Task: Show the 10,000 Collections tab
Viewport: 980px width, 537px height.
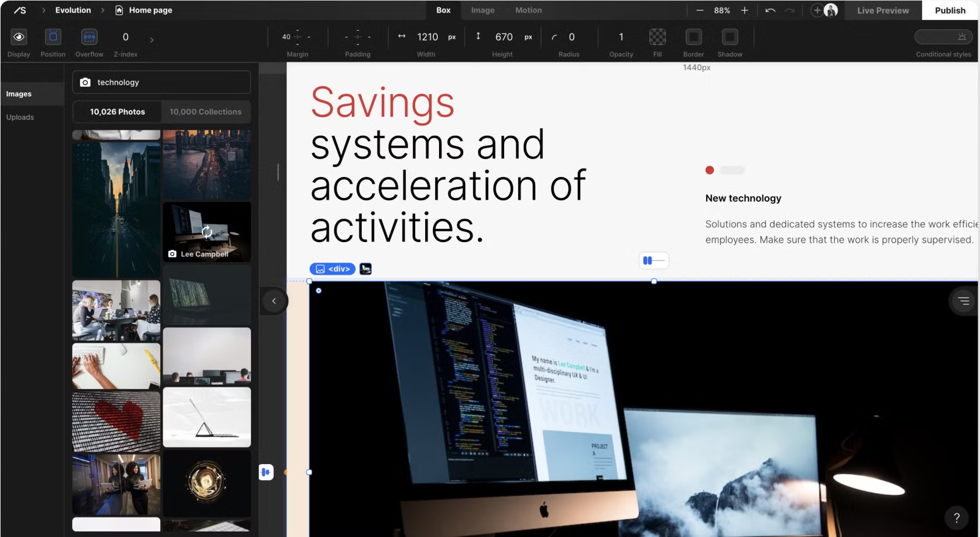Action: (205, 112)
